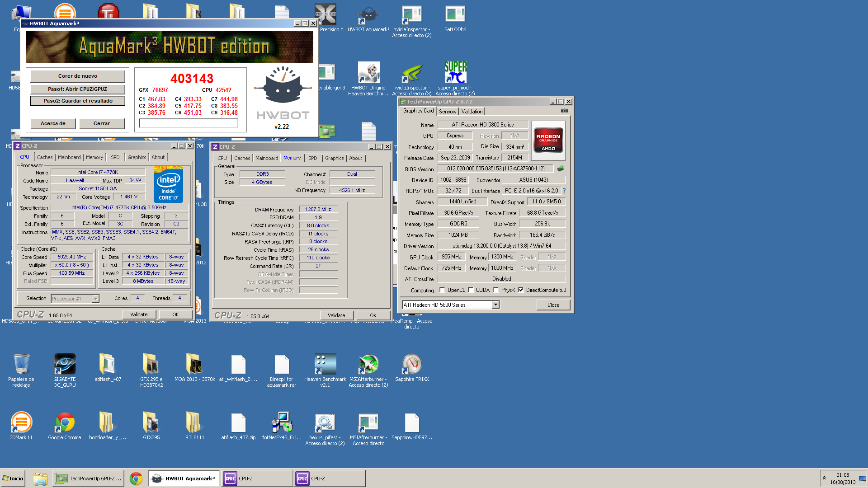Launch HWBOT aquamark³ desktop shortcut
This screenshot has width=868, height=488.
click(x=368, y=18)
